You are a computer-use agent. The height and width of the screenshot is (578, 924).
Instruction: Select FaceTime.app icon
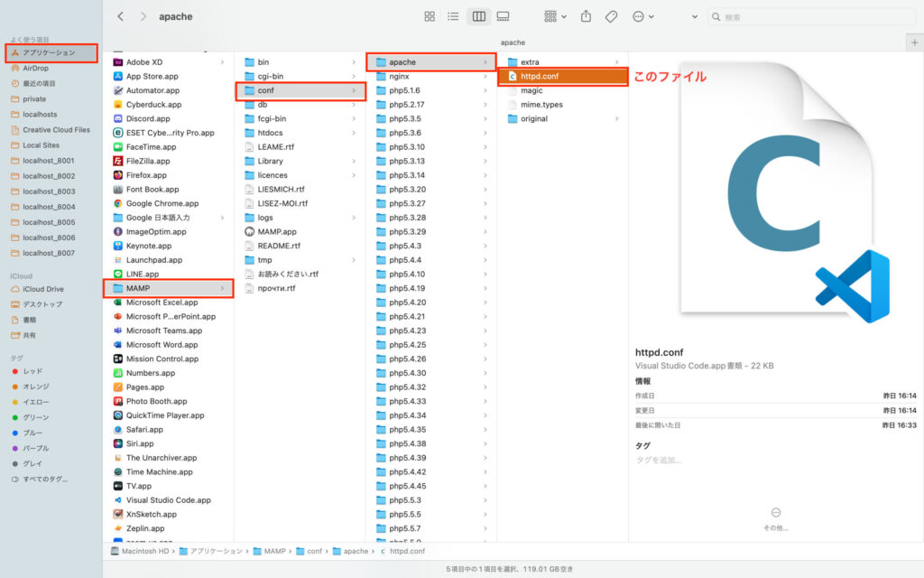[x=118, y=147]
